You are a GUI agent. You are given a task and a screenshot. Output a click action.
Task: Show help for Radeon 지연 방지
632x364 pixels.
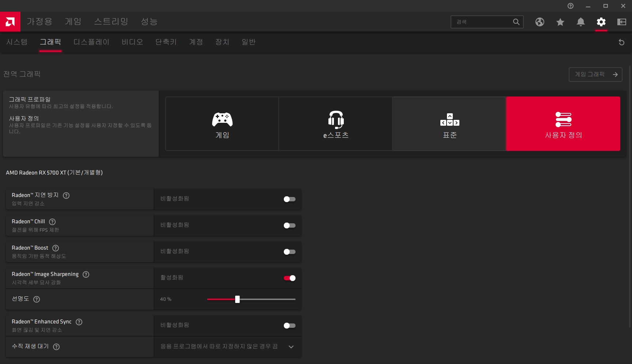(66, 196)
